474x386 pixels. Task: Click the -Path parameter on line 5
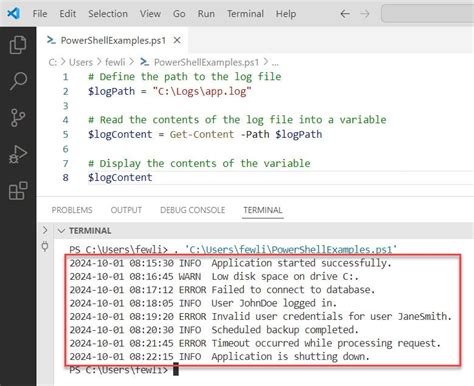coord(255,134)
